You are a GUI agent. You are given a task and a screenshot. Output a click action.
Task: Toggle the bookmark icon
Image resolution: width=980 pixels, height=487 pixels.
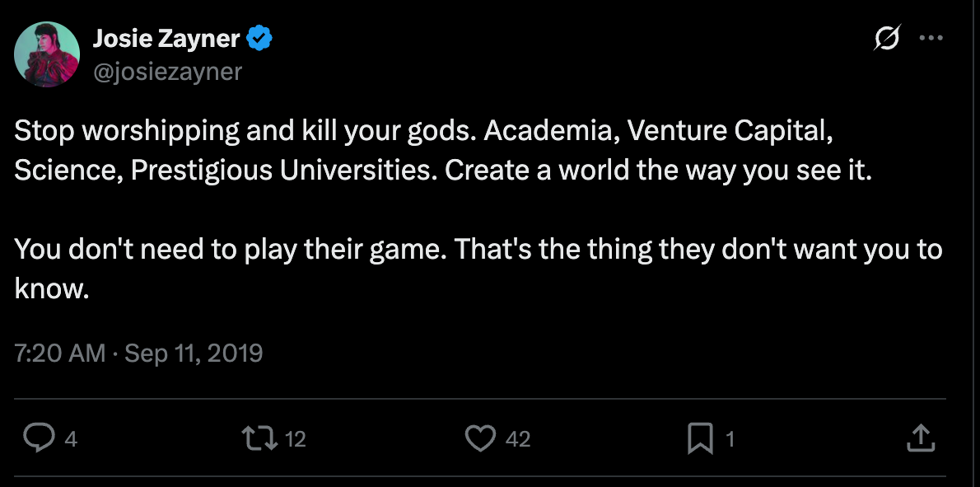[699, 438]
